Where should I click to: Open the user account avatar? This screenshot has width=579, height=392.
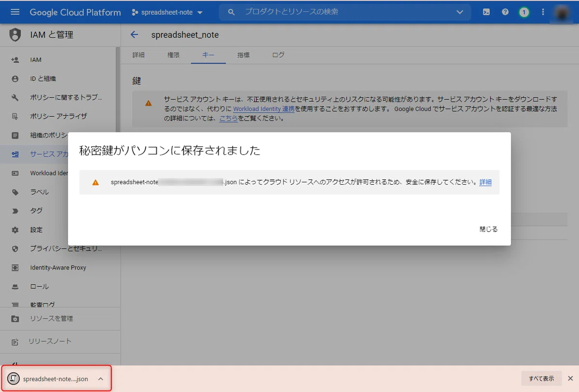coord(563,12)
